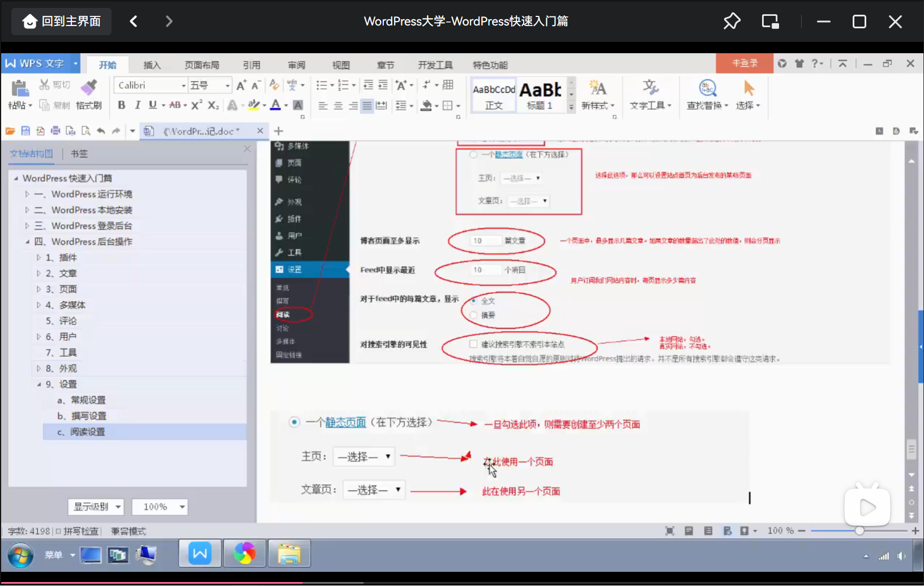
Task: Switch to the 审阅 ribbon tab
Action: 296,65
